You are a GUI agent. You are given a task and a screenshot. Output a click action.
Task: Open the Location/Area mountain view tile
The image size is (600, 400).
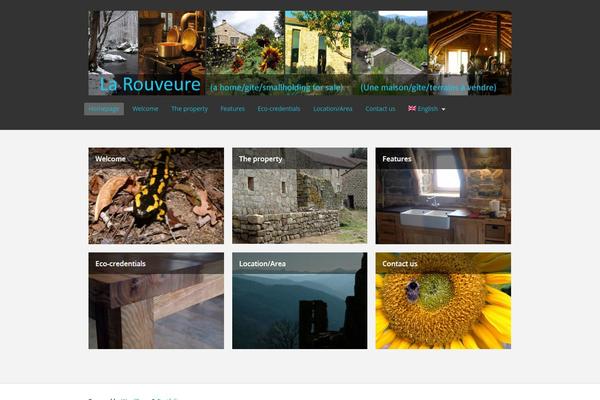click(300, 300)
